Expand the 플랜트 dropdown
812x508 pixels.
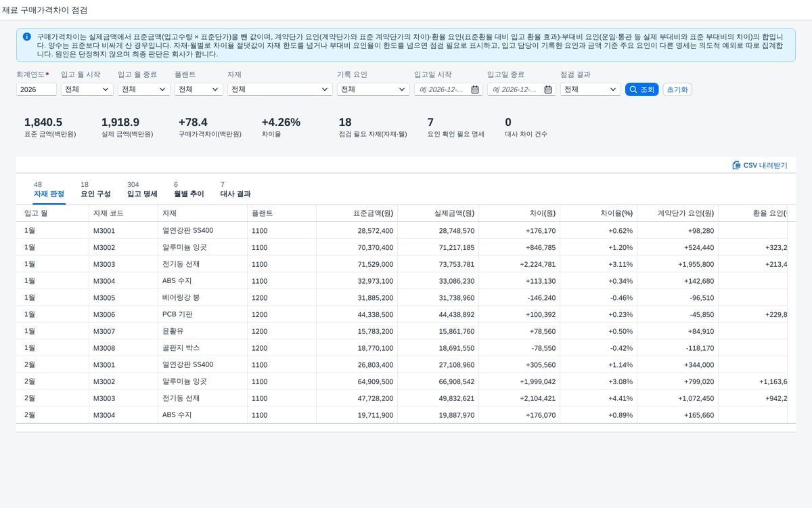(199, 89)
